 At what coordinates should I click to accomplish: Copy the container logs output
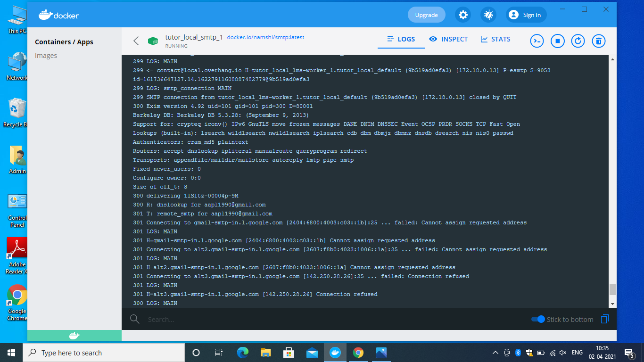click(x=605, y=319)
